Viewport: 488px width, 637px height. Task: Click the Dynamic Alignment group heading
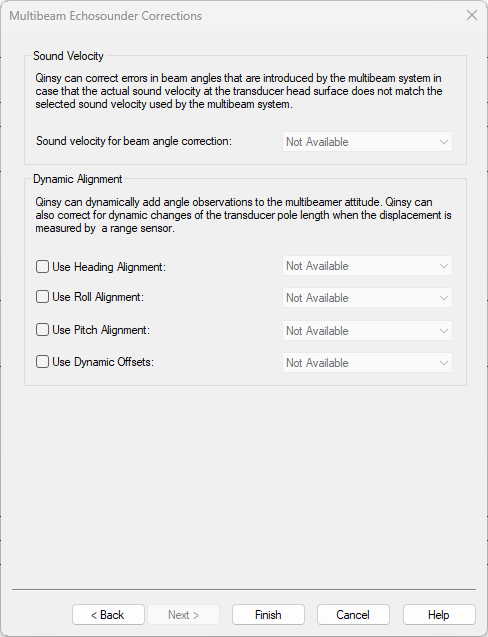click(x=78, y=179)
